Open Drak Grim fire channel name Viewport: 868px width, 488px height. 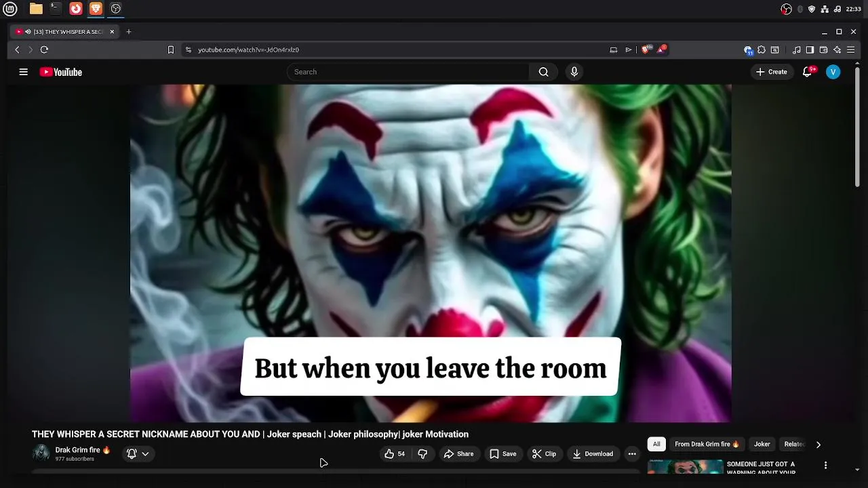(83, 450)
